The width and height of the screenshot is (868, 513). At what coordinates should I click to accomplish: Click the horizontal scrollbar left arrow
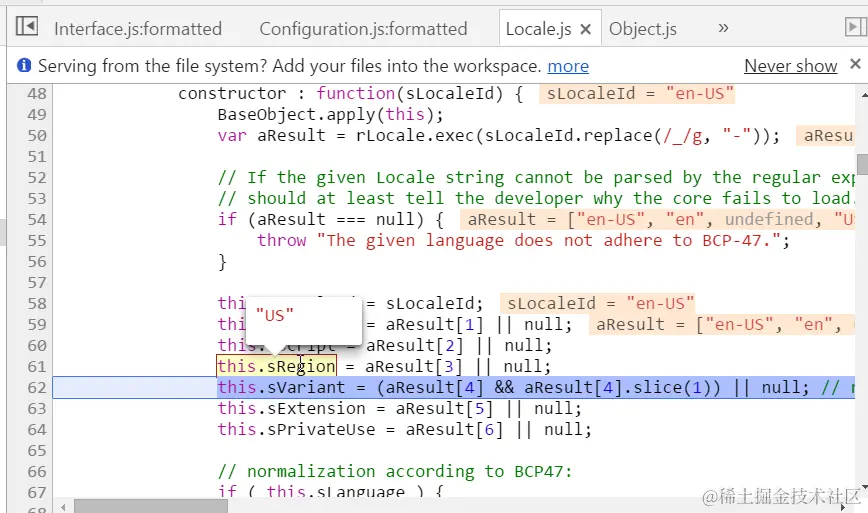point(63,506)
